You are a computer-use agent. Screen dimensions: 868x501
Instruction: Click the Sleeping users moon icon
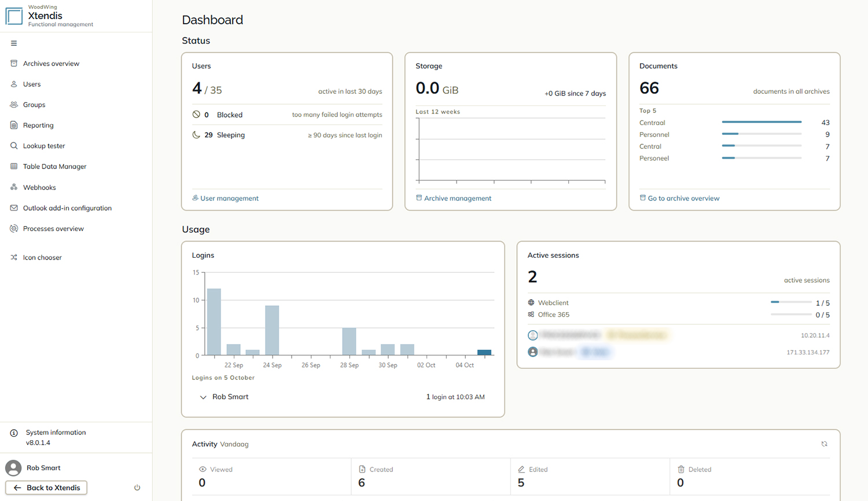click(196, 135)
